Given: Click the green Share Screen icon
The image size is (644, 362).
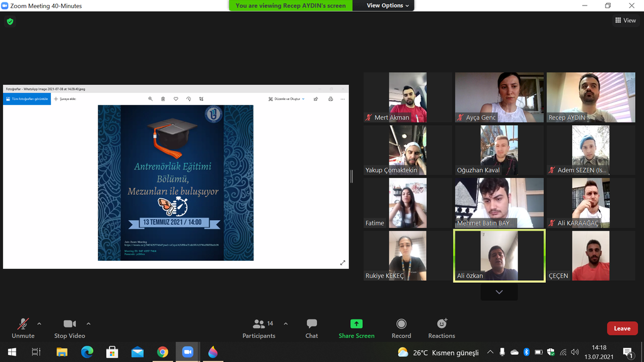Looking at the screenshot, I should pyautogui.click(x=356, y=328).
